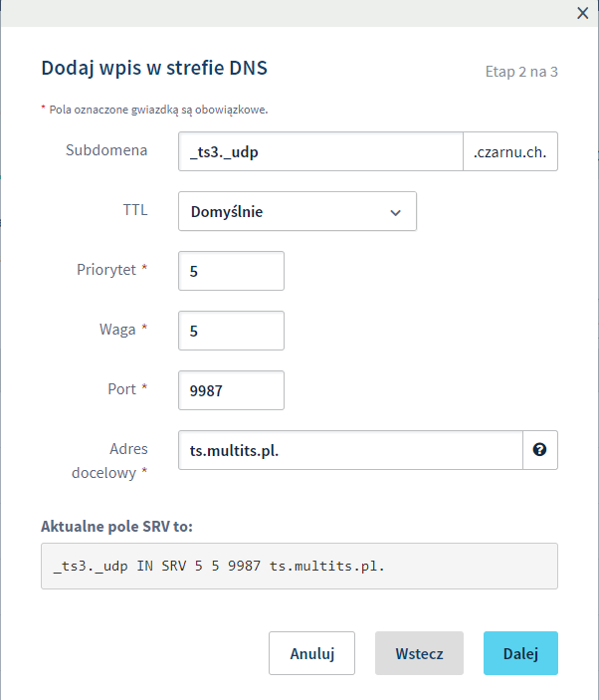The image size is (599, 700).
Task: Select the Port input field
Action: (x=231, y=390)
